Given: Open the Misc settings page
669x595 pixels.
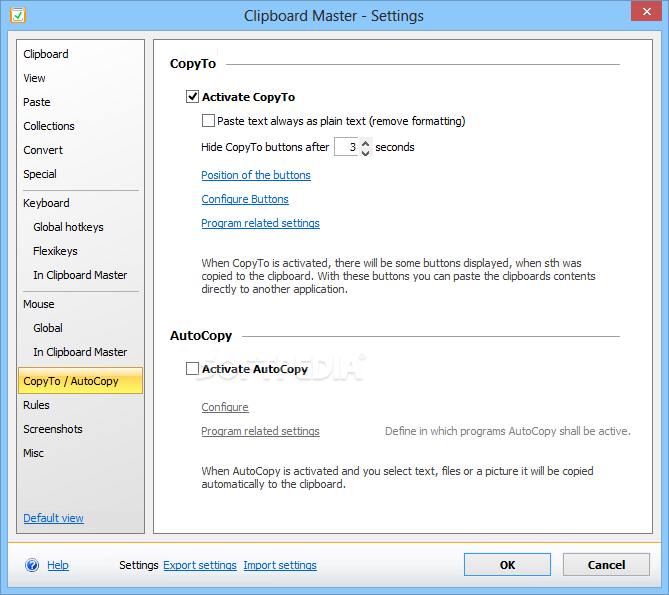Looking at the screenshot, I should pos(34,453).
